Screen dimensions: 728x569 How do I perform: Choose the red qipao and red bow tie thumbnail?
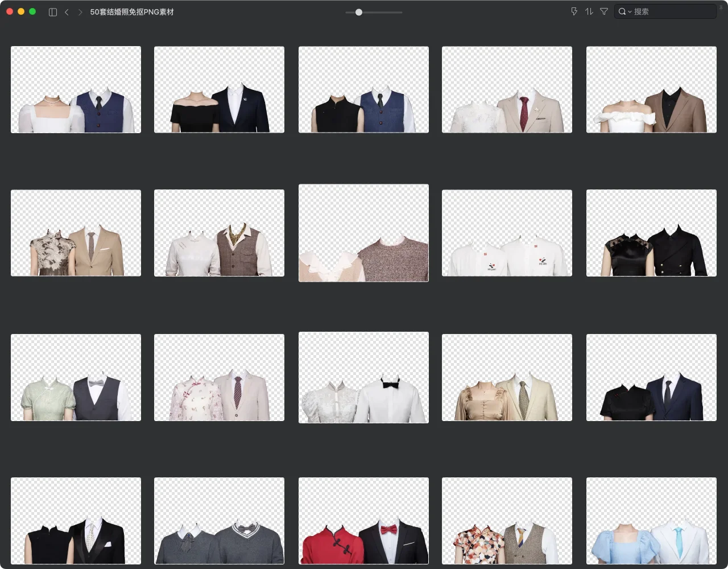click(363, 521)
